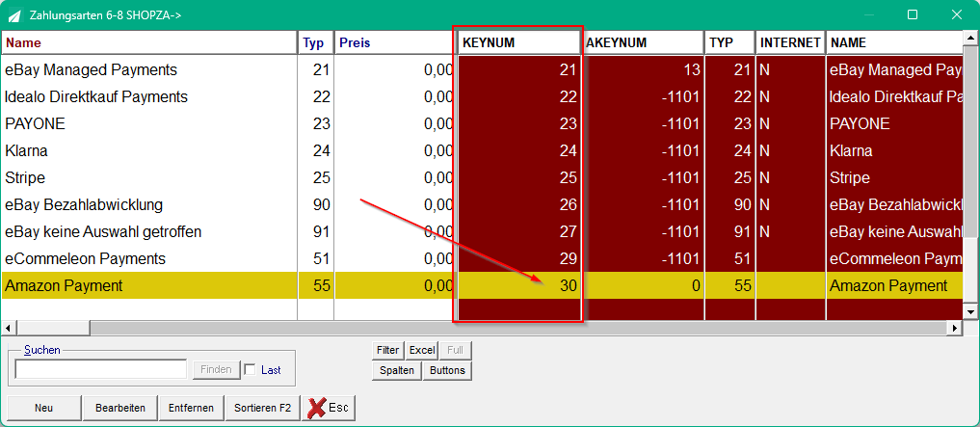980x427 pixels.
Task: Export via the Excel button
Action: click(x=422, y=350)
